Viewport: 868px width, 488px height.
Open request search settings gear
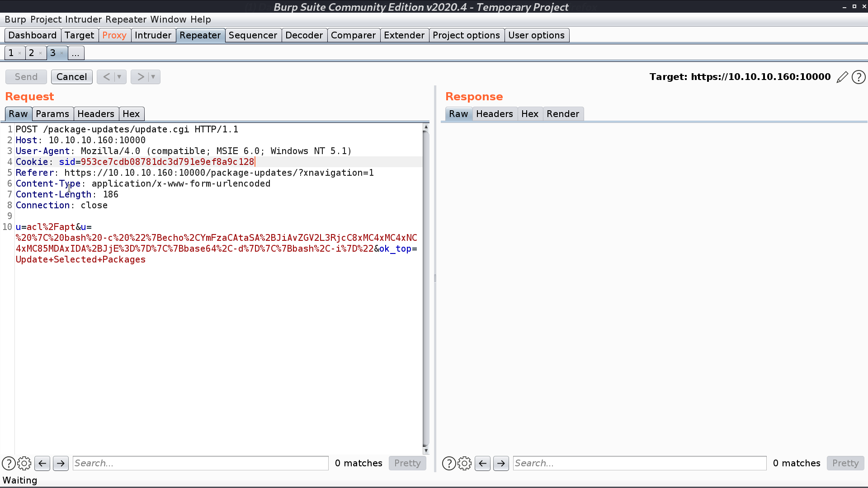[24, 463]
